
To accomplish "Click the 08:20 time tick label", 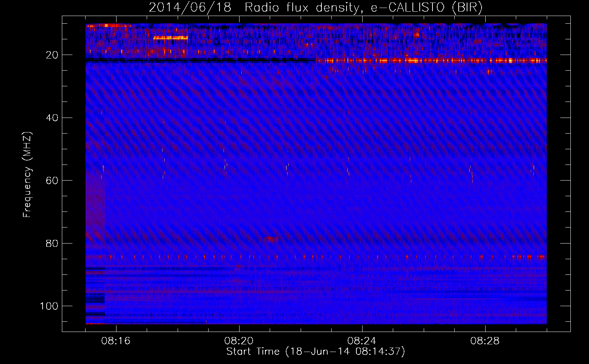I will (239, 341).
